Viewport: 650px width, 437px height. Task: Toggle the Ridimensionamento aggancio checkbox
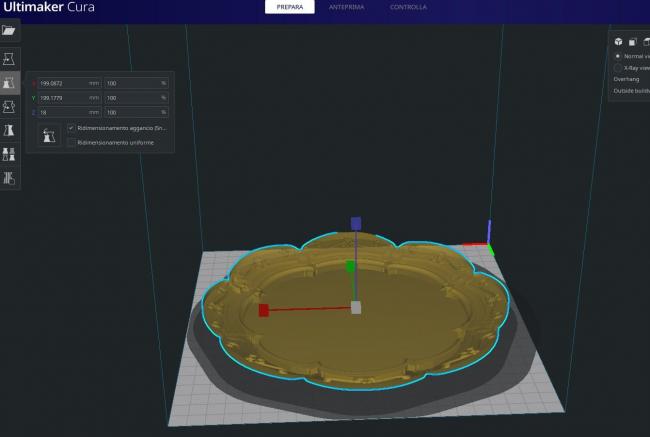click(x=70, y=128)
